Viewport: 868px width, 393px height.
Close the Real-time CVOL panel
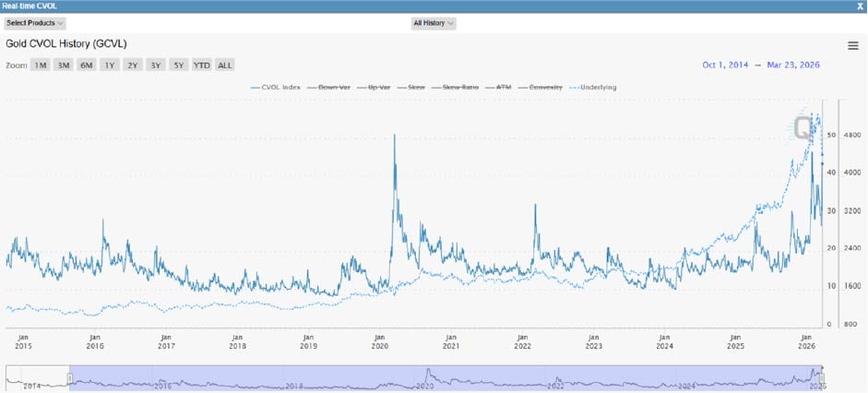pos(860,6)
